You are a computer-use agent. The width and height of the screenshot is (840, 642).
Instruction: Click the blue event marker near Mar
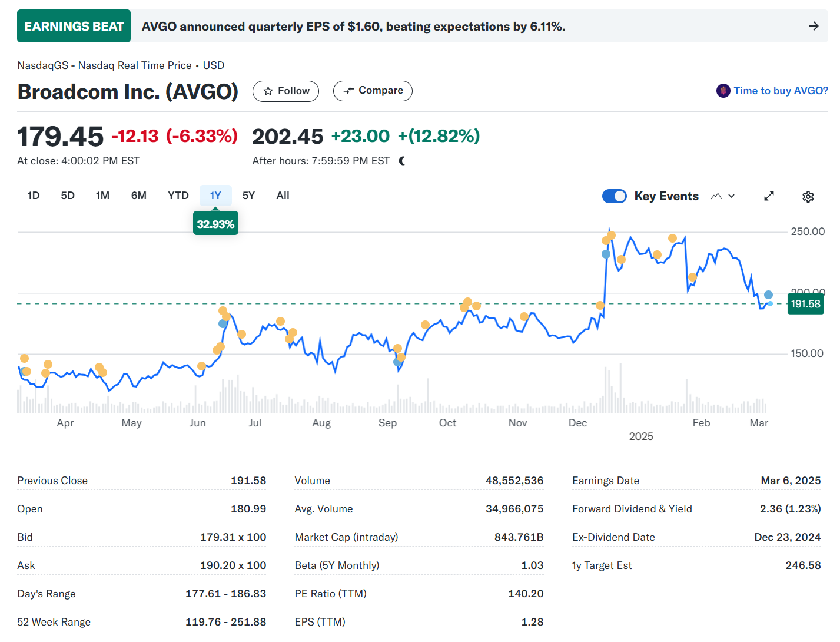pyautogui.click(x=768, y=294)
